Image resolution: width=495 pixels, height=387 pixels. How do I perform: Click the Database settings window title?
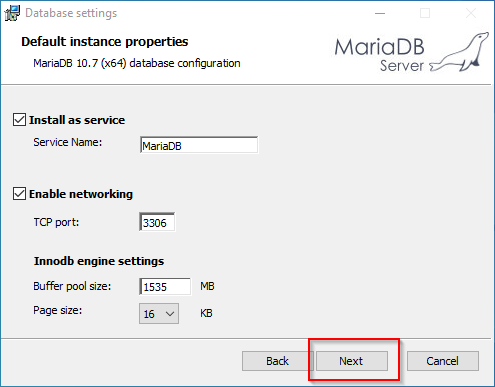[71, 13]
